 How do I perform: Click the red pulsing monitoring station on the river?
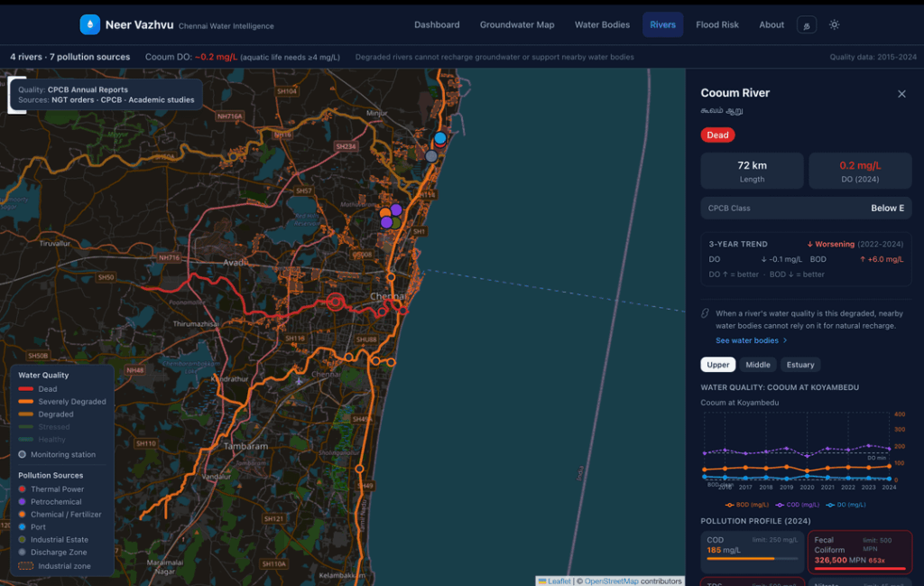[x=334, y=302]
